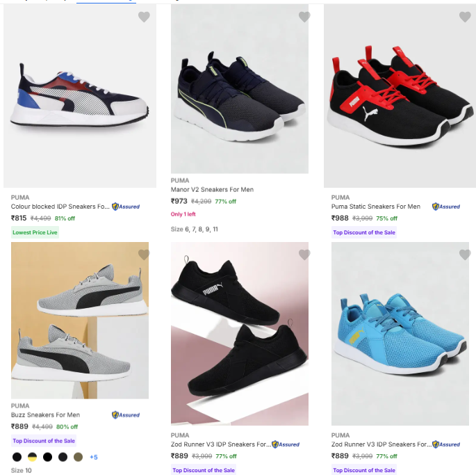Wishlist the black Zod Runner V3 sneakers
This screenshot has width=476, height=475.
(304, 255)
